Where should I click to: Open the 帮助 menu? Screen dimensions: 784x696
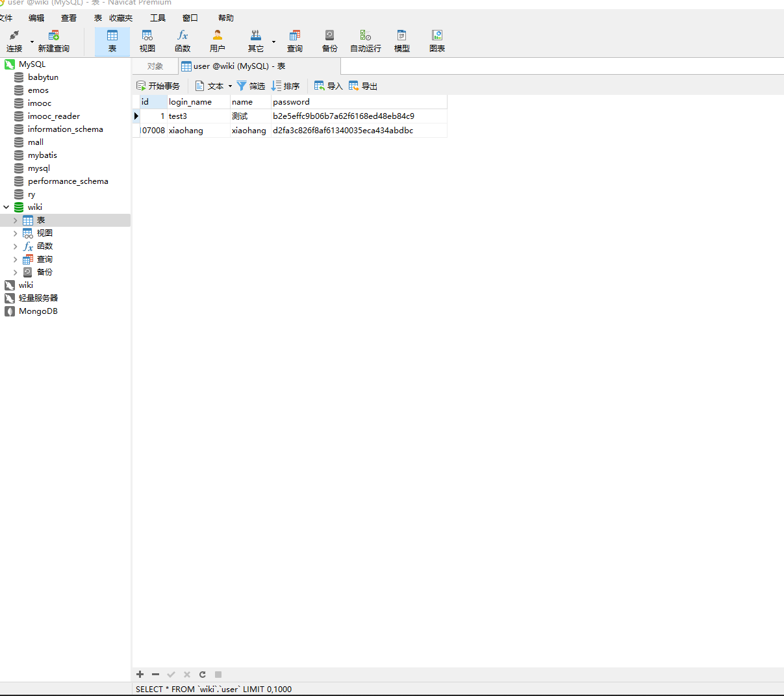[x=226, y=18]
